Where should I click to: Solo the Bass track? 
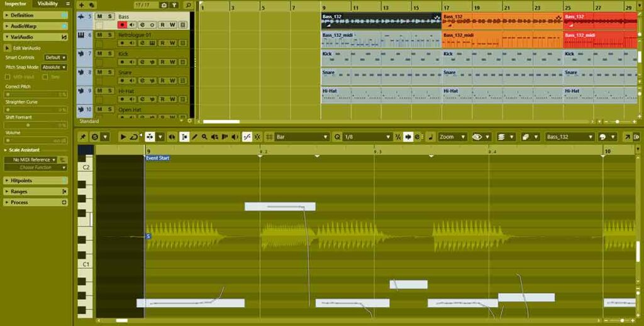pos(109,16)
